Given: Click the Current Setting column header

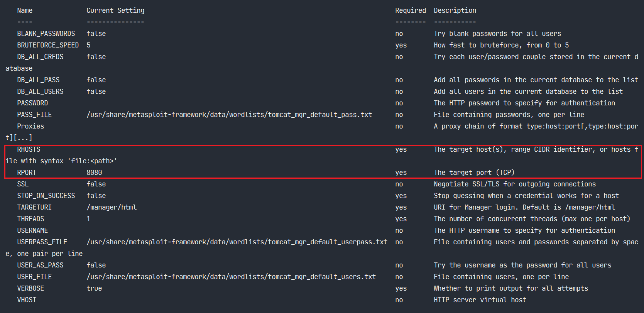Looking at the screenshot, I should [115, 10].
